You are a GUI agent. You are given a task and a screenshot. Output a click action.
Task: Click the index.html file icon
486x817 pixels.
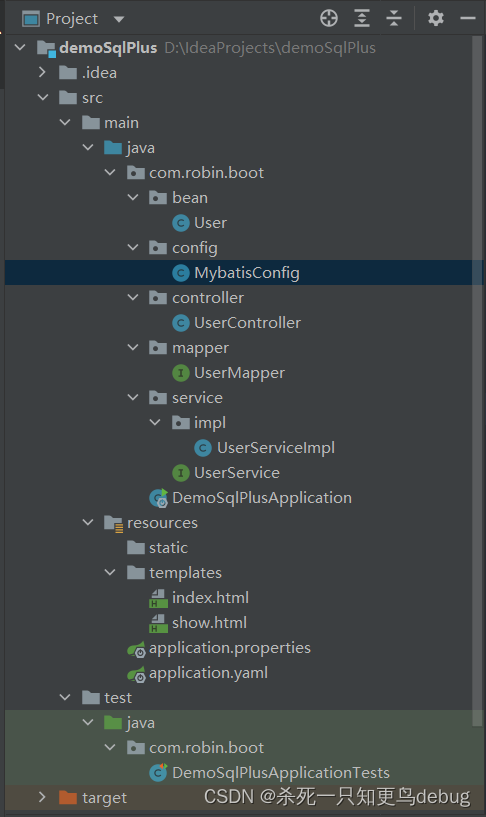[x=158, y=598]
